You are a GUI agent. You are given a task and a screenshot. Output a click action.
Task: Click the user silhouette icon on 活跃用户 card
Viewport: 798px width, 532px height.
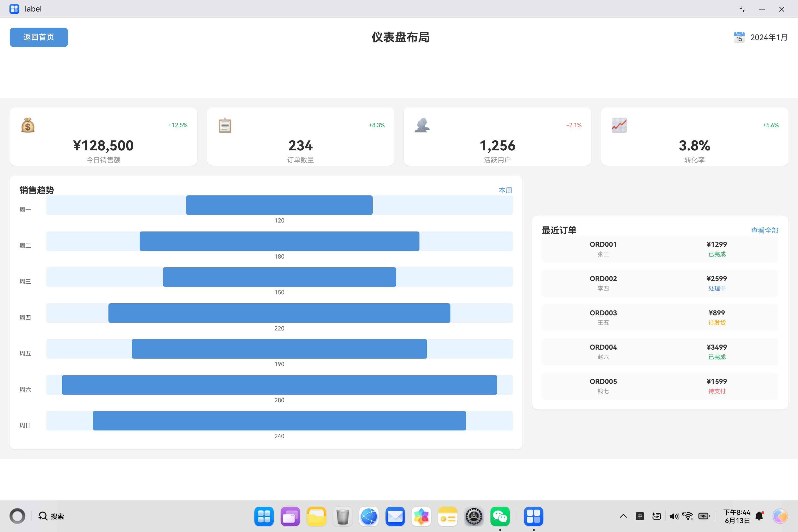[422, 125]
